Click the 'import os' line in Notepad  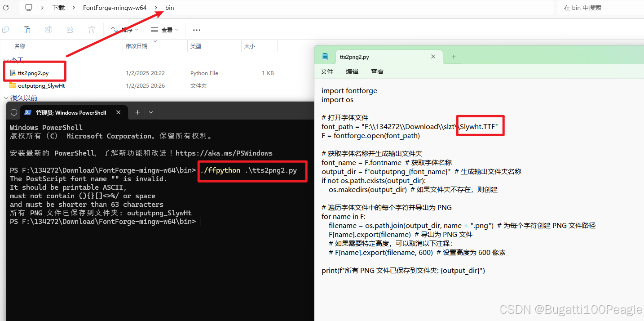pyautogui.click(x=338, y=99)
